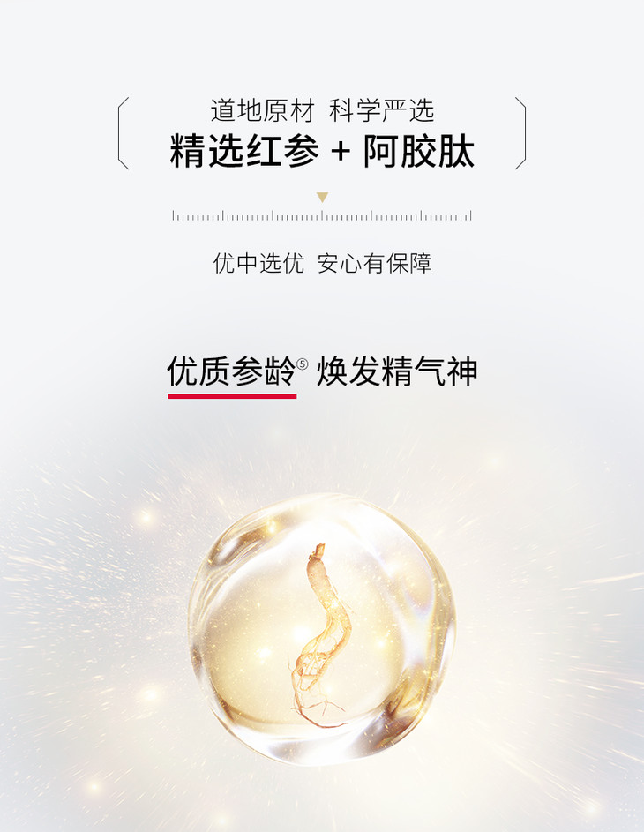Click the left decorative bracket
The width and height of the screenshot is (644, 832).
124,133
